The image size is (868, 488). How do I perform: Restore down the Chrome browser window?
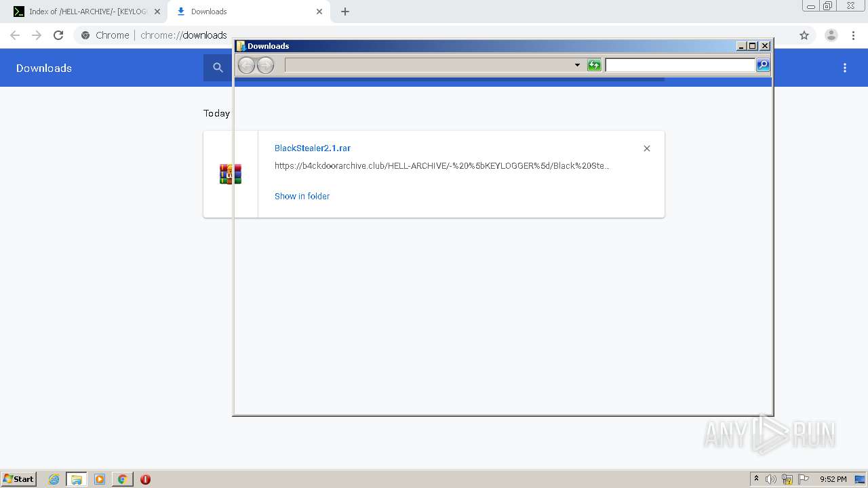[x=828, y=6]
